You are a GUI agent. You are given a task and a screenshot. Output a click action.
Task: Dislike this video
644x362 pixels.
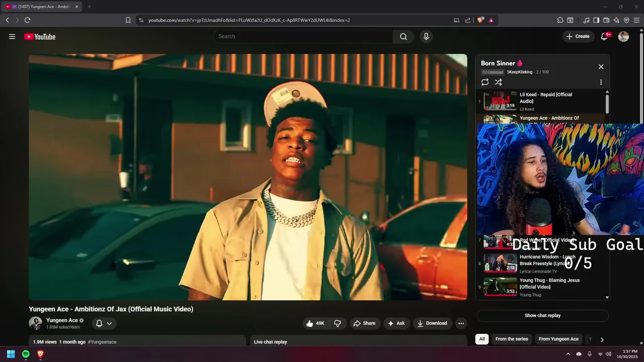(338, 323)
